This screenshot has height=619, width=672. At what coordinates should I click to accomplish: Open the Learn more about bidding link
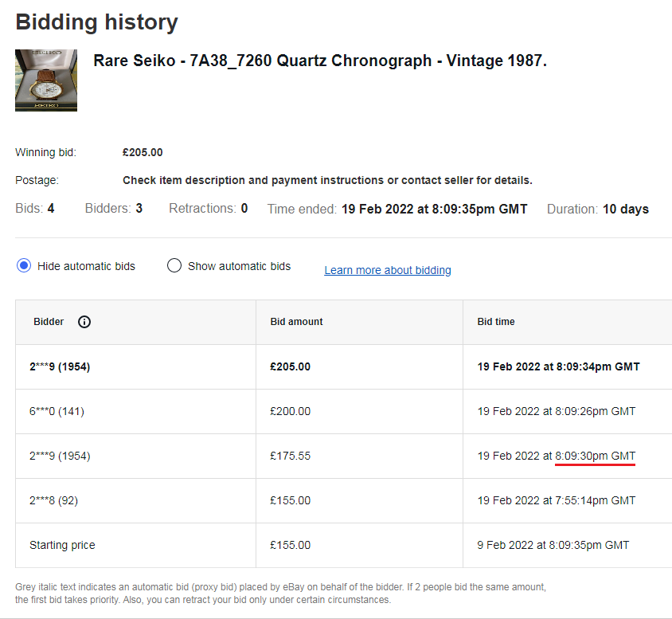(387, 270)
